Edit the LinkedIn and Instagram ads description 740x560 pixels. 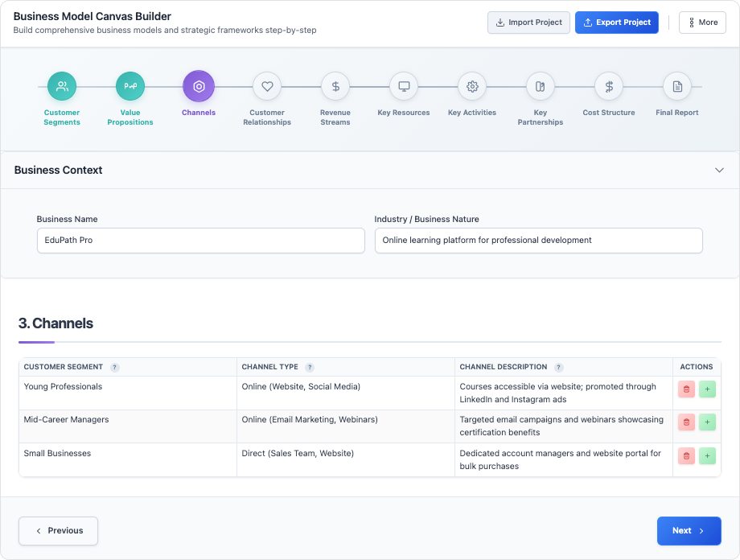[x=564, y=393]
